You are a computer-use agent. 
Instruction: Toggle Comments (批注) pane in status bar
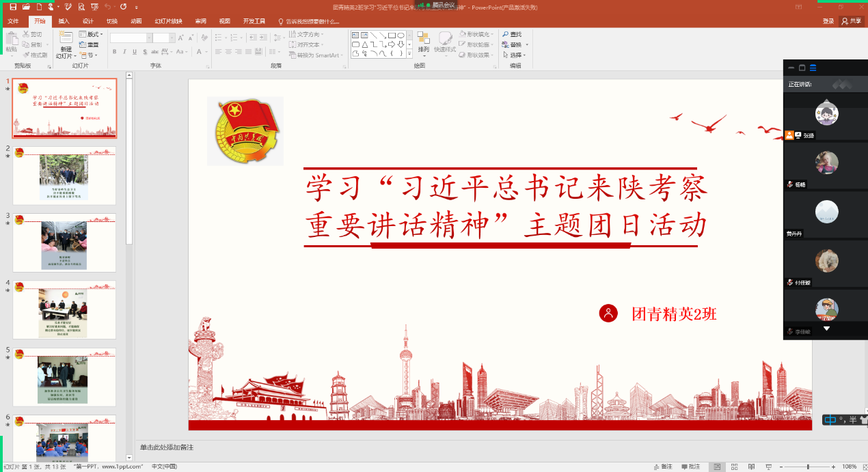[691, 467]
